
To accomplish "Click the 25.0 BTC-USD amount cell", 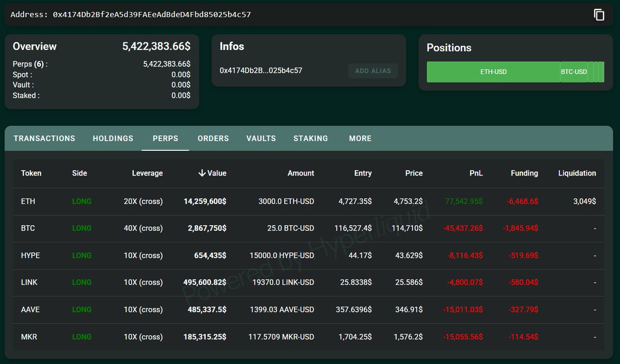I will click(x=290, y=228).
